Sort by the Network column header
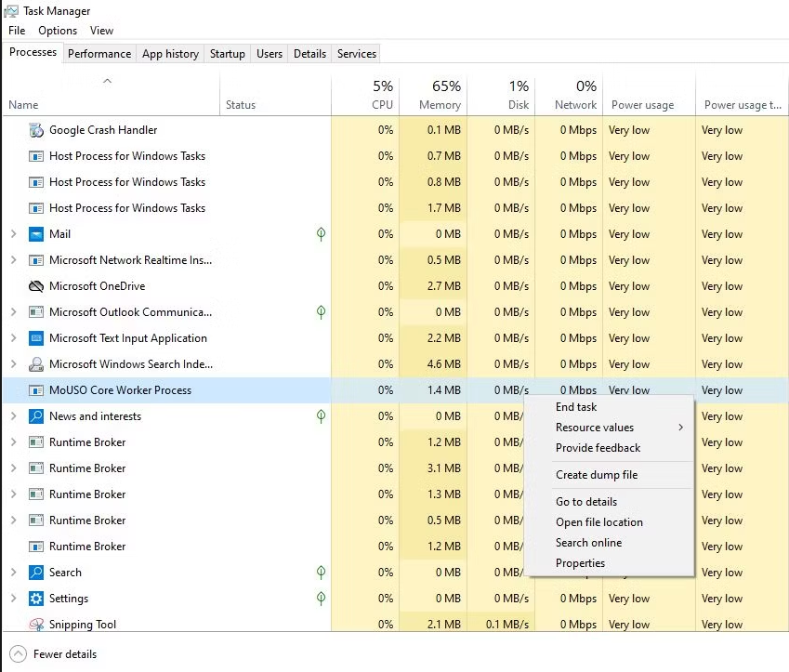The image size is (789, 672). point(569,94)
